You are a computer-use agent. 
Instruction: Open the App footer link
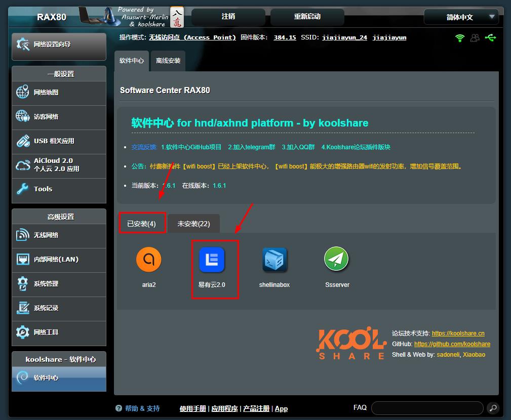[x=281, y=408]
